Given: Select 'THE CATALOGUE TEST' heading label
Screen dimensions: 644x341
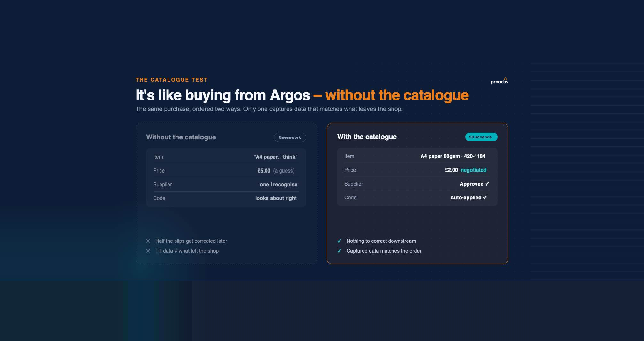Looking at the screenshot, I should point(171,80).
